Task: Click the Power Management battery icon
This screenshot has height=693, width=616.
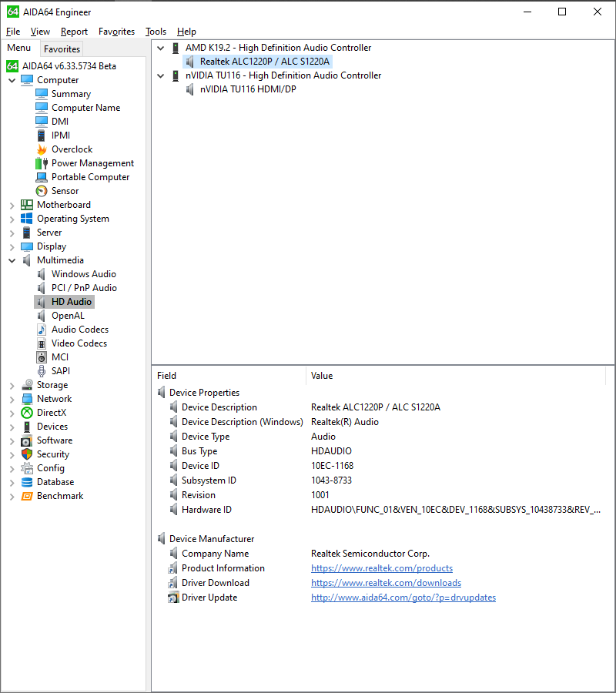Action: coord(39,162)
